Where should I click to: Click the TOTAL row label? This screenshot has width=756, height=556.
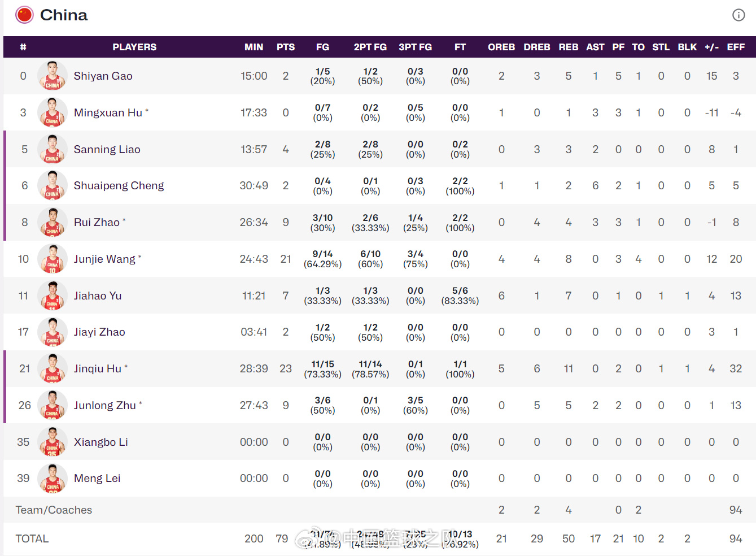point(32,538)
